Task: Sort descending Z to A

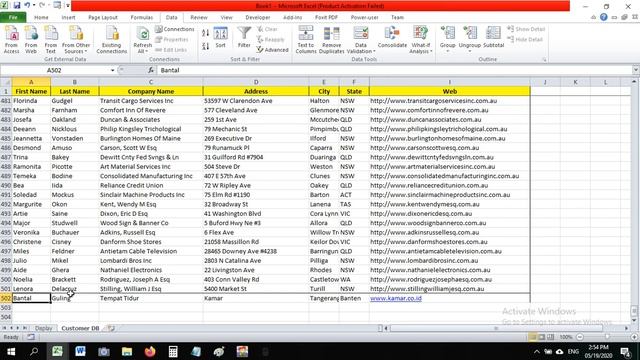Action: click(206, 46)
